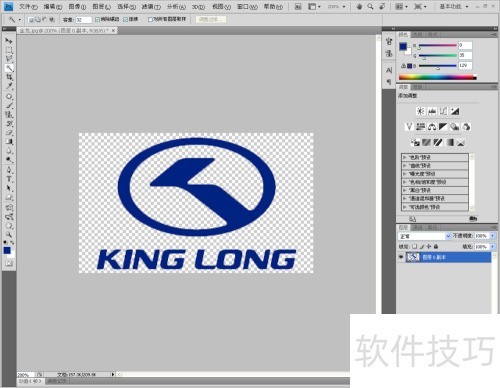Add a Black & White adjustment

pyautogui.click(x=443, y=127)
